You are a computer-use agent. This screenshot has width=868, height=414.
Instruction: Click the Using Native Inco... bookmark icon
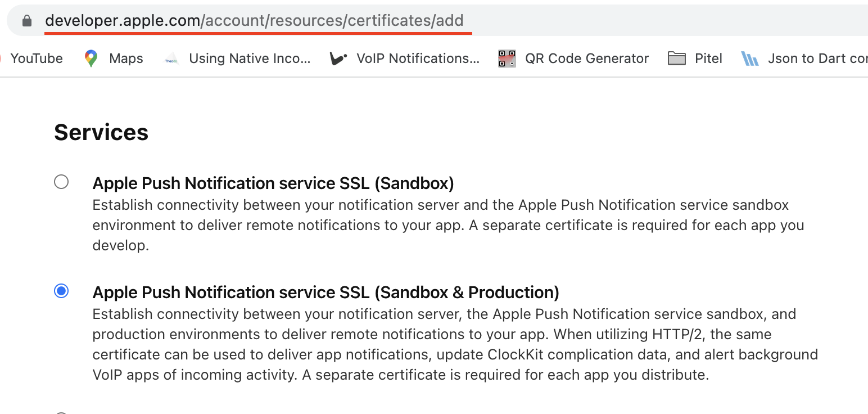click(x=171, y=59)
